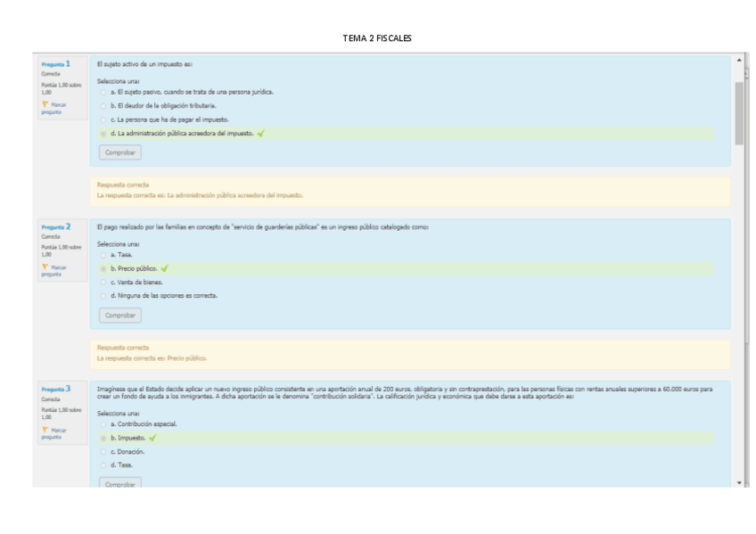Click question 3 text starting 'Imagínese que el Estado'

pyautogui.click(x=405, y=392)
